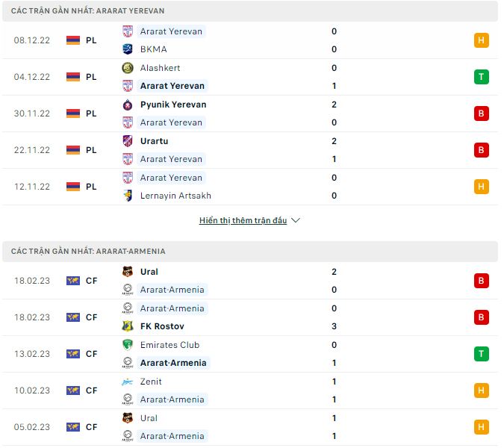Click the orange H badge for the BKMA match
Viewport: 504px width, 448px height.
pyautogui.click(x=481, y=40)
